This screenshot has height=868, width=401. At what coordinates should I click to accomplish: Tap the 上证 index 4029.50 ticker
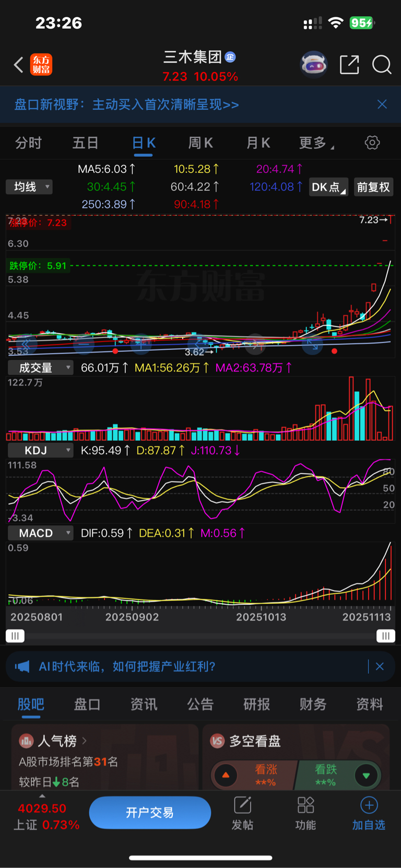pyautogui.click(x=46, y=817)
